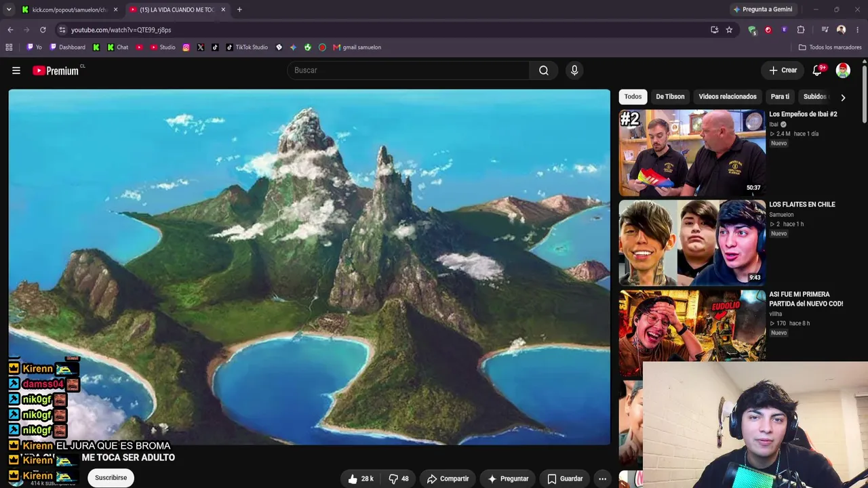Click the address bar URL youtube.com/watch
Screen dimensions: 868x488
point(121,30)
